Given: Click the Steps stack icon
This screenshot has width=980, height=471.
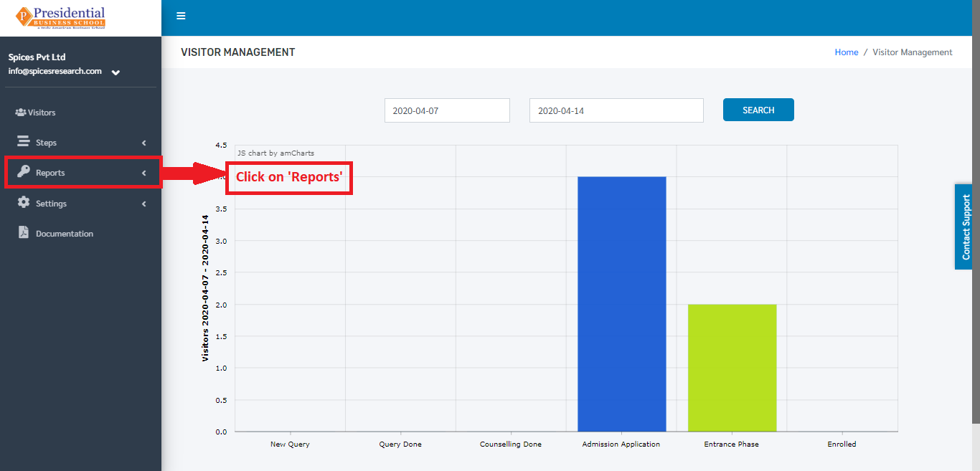Looking at the screenshot, I should 24,142.
